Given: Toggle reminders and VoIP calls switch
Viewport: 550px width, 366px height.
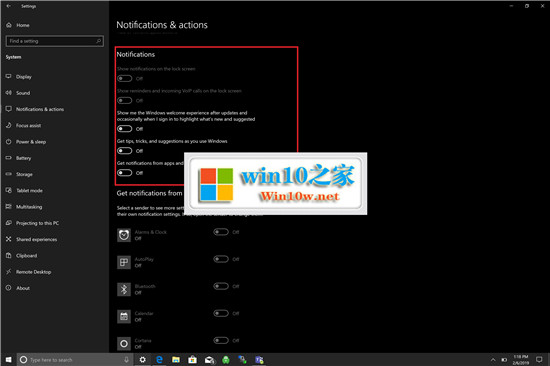Looking at the screenshot, I should (125, 101).
